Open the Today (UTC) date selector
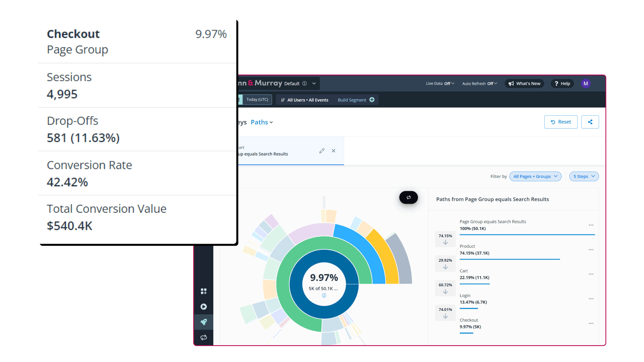Image resolution: width=644 pixels, height=362 pixels. pyautogui.click(x=257, y=99)
